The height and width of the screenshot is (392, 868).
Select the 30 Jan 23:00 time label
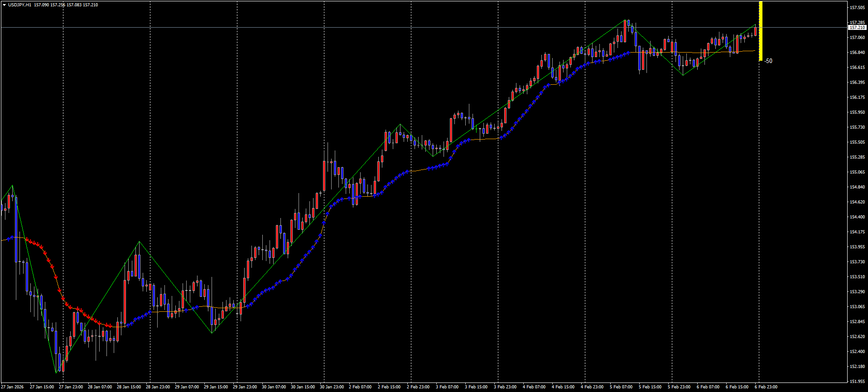pos(332,387)
